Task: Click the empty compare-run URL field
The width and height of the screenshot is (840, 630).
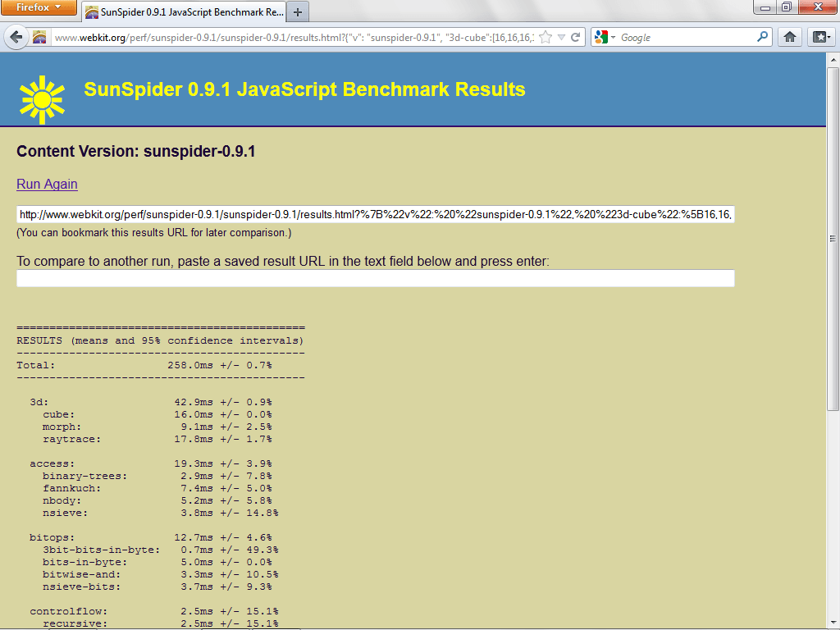Action: tap(376, 278)
